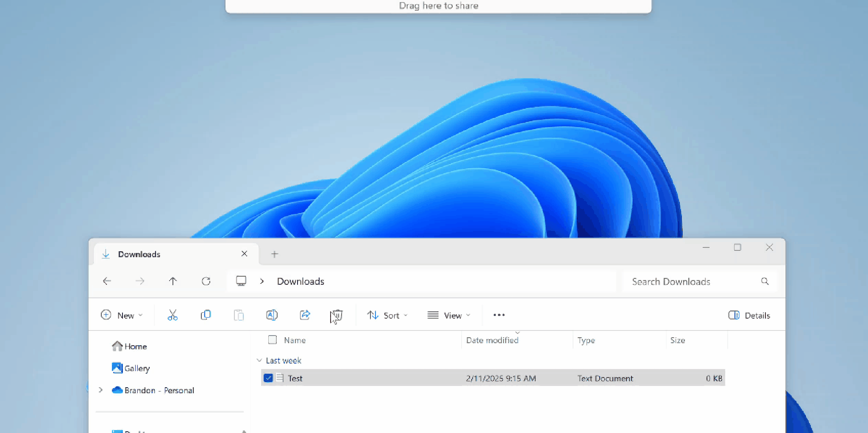
Task: Collapse the Last week group
Action: click(259, 361)
